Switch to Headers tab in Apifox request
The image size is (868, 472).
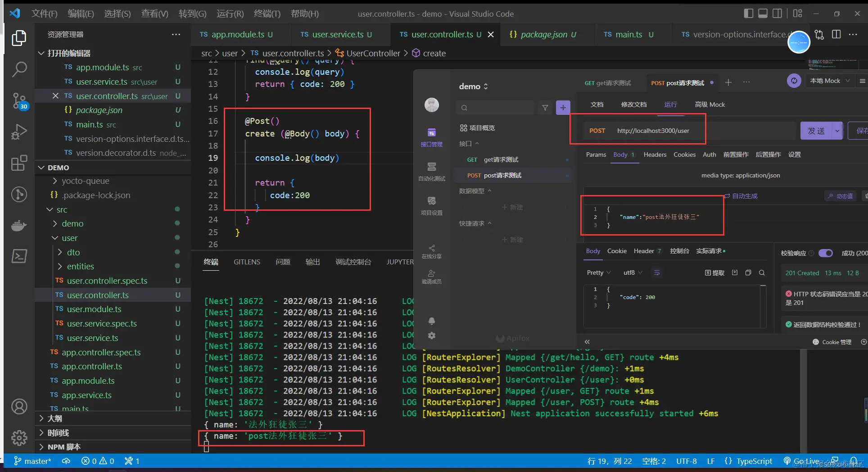point(655,154)
